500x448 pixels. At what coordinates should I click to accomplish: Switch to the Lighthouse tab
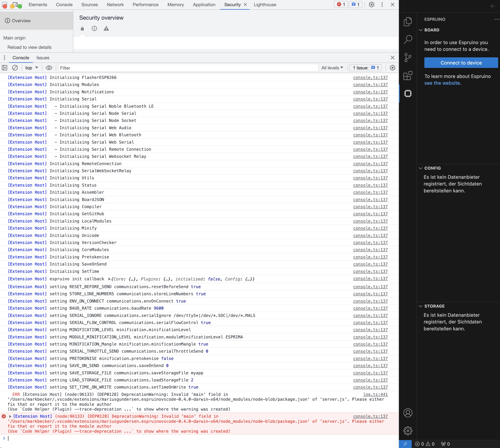pyautogui.click(x=265, y=5)
